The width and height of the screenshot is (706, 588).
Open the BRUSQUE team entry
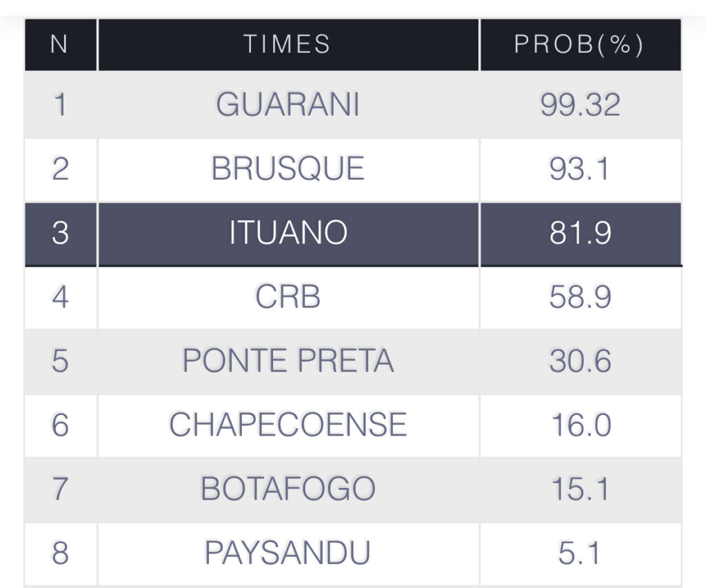coord(288,169)
